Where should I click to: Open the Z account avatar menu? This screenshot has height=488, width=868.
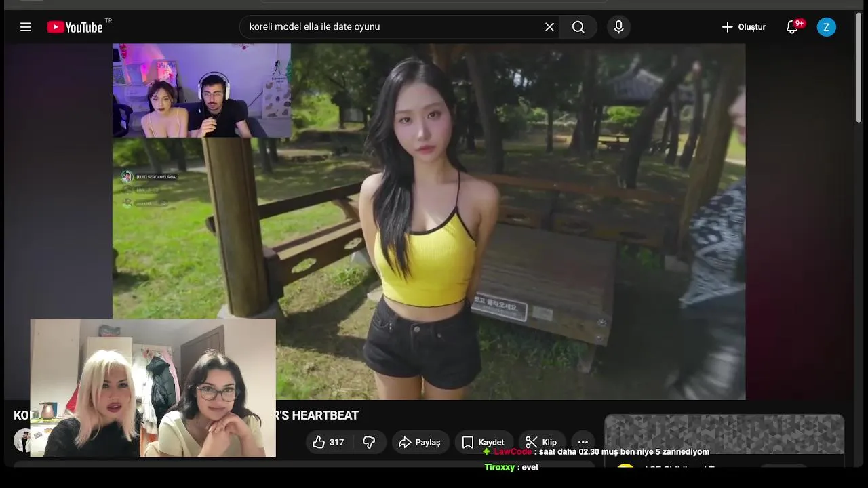826,27
